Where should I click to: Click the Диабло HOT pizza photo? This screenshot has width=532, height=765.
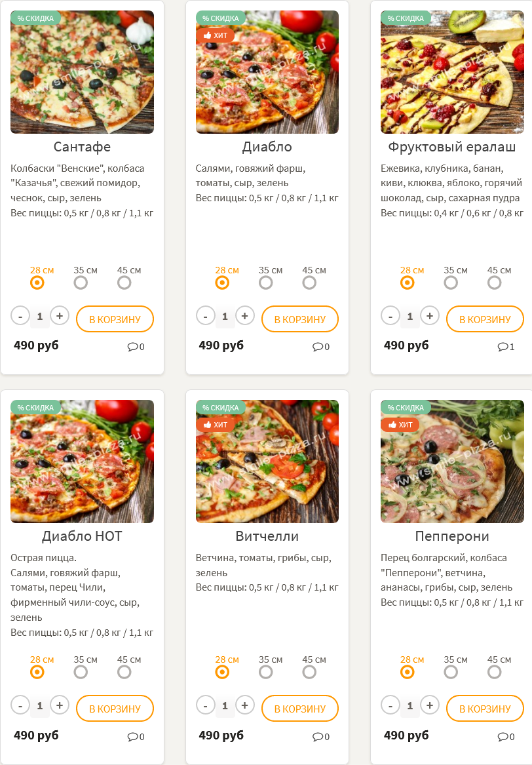coord(82,461)
